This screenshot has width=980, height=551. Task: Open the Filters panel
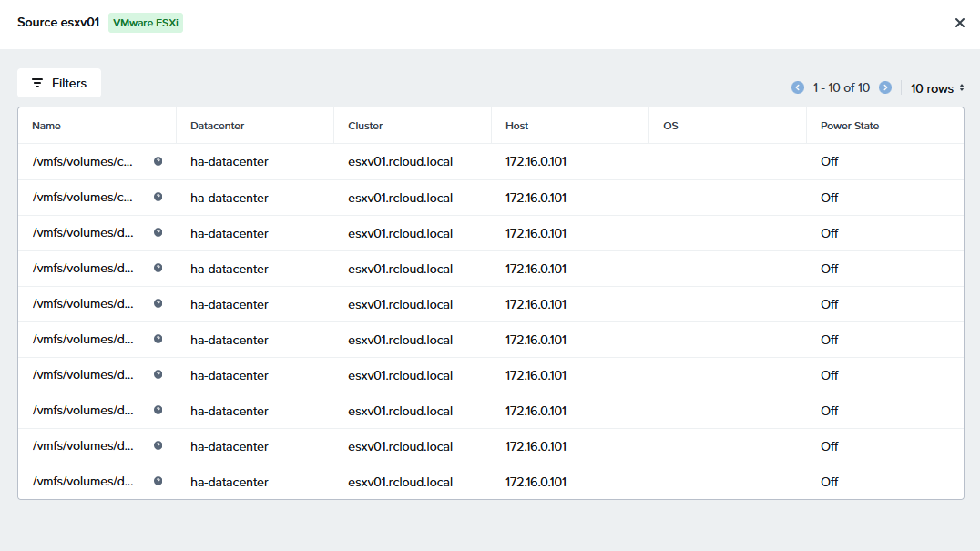pos(59,83)
